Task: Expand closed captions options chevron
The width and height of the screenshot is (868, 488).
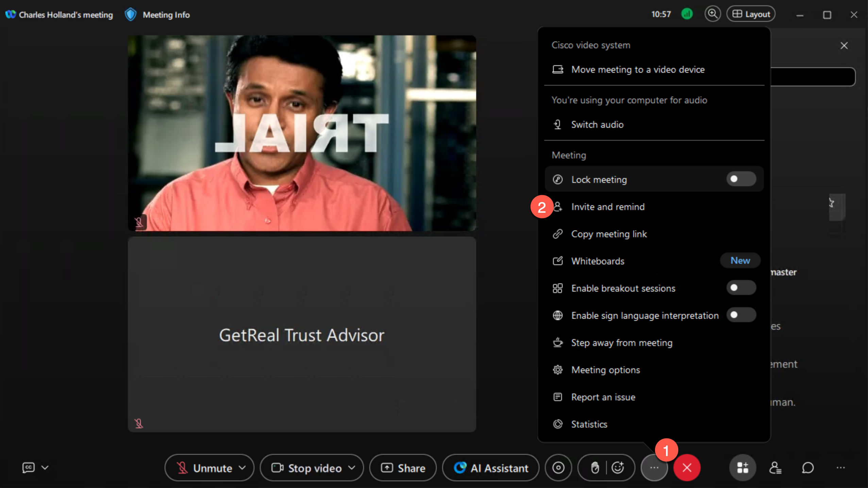Action: pos(45,468)
